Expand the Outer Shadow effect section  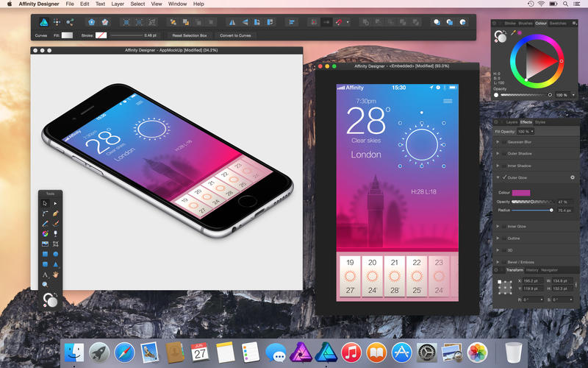pos(498,154)
